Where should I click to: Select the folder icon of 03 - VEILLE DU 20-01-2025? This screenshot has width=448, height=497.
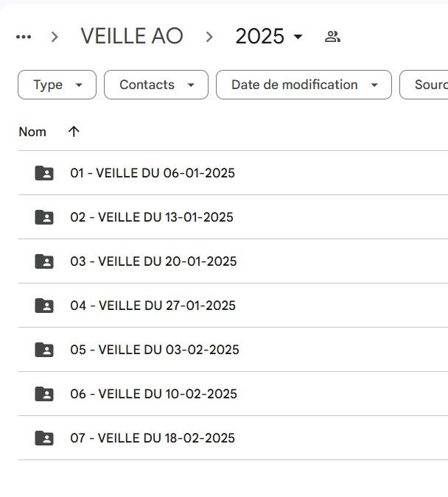point(44,261)
